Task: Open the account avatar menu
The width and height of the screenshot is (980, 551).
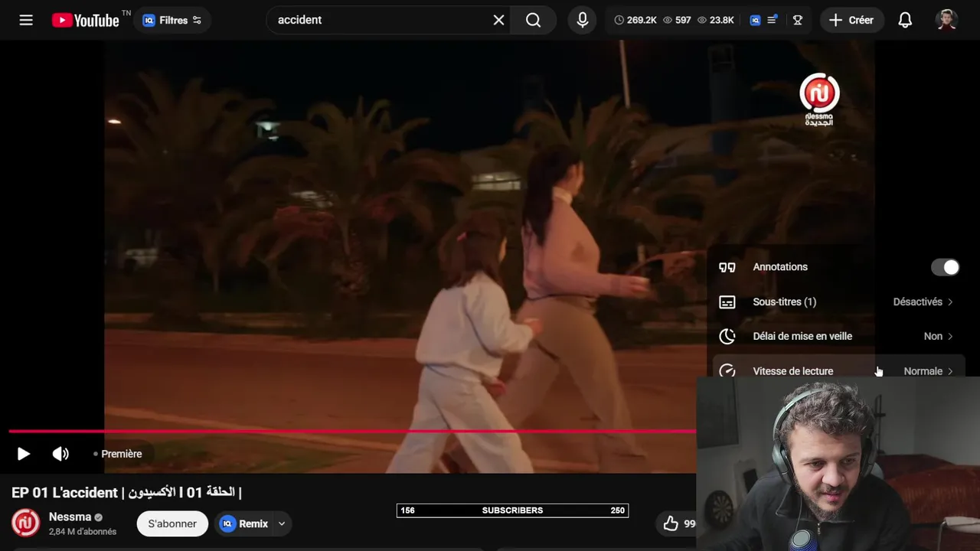Action: pos(946,20)
